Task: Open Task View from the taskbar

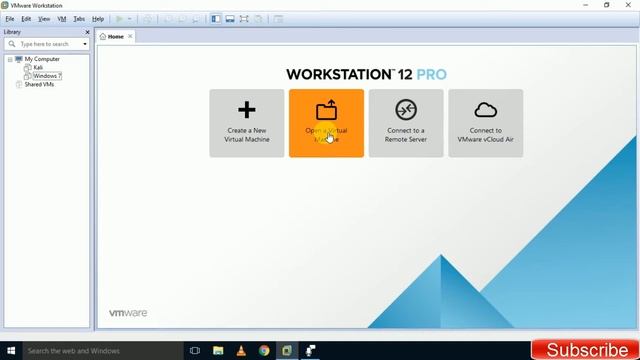Action: 195,351
